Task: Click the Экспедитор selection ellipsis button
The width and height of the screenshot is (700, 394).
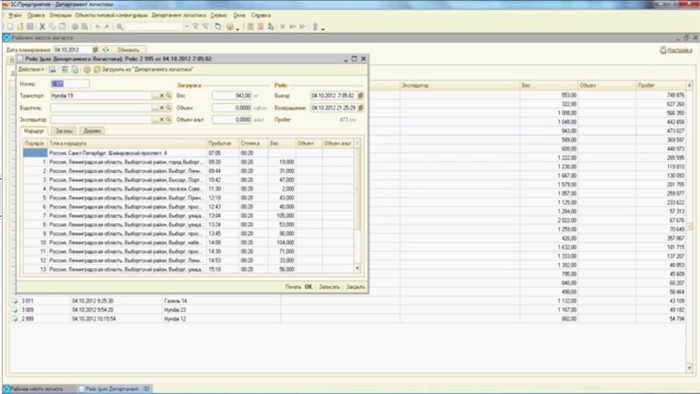Action: coord(155,120)
